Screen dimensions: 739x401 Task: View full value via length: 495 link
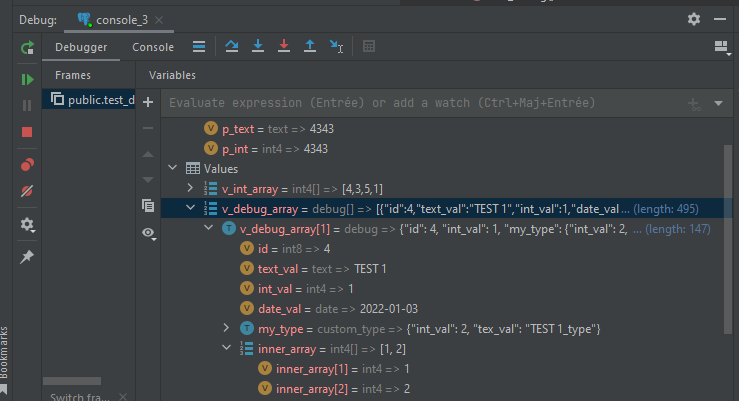pos(665,209)
